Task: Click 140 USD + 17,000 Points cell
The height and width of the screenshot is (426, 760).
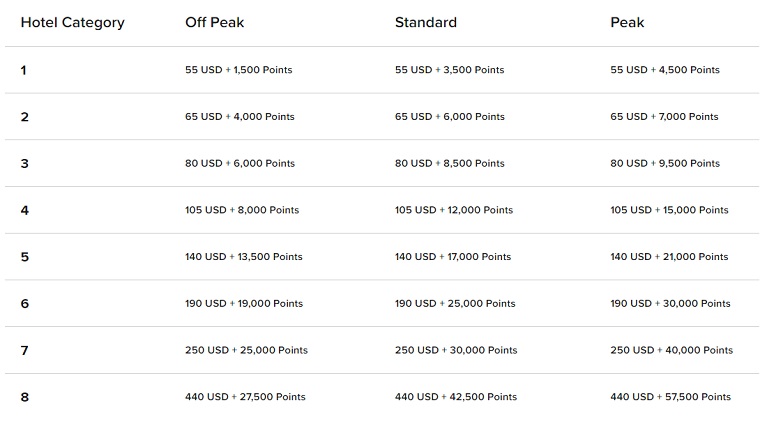Action: click(453, 257)
